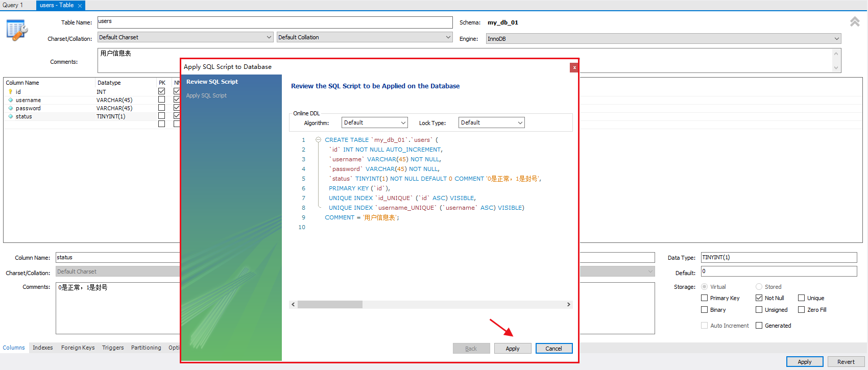Viewport: 868px width, 370px height.
Task: Click the scroll-down arrow of table comments box
Action: point(836,68)
